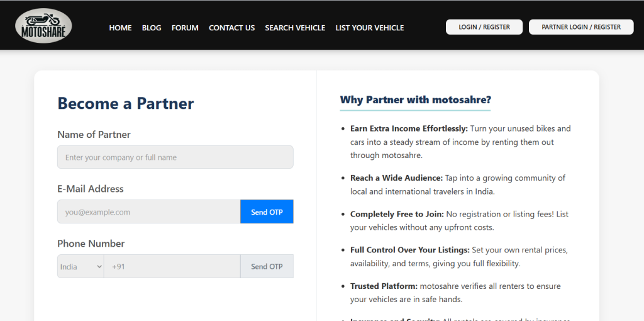This screenshot has width=644, height=321.
Task: Open the FORUM nav link
Action: (x=185, y=28)
